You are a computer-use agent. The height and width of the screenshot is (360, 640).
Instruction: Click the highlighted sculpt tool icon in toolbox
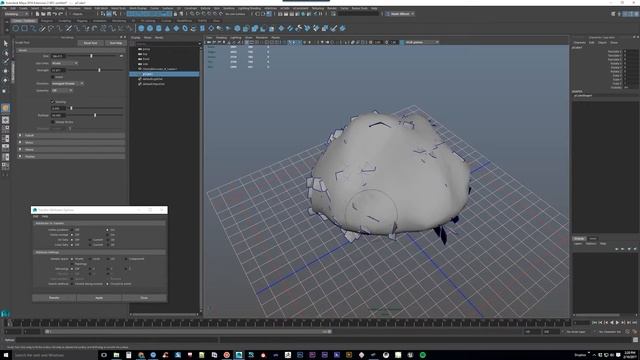[x=5, y=108]
